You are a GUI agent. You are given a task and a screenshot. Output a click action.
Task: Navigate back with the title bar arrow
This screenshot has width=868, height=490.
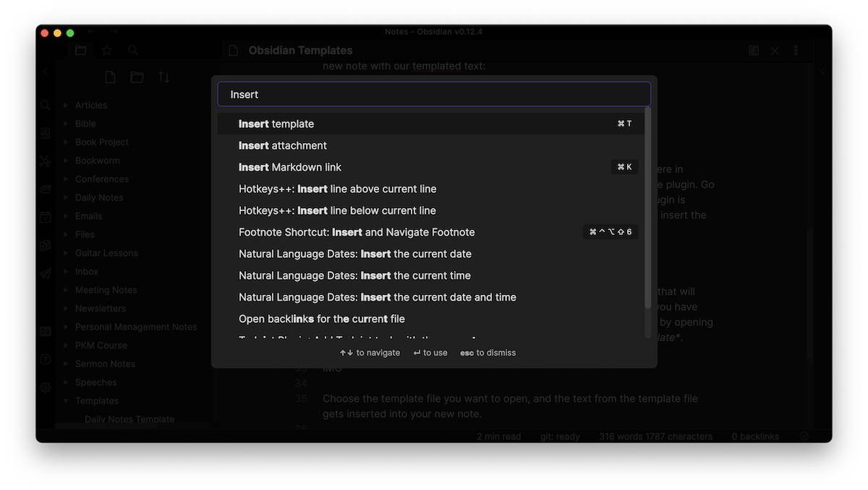tap(91, 32)
